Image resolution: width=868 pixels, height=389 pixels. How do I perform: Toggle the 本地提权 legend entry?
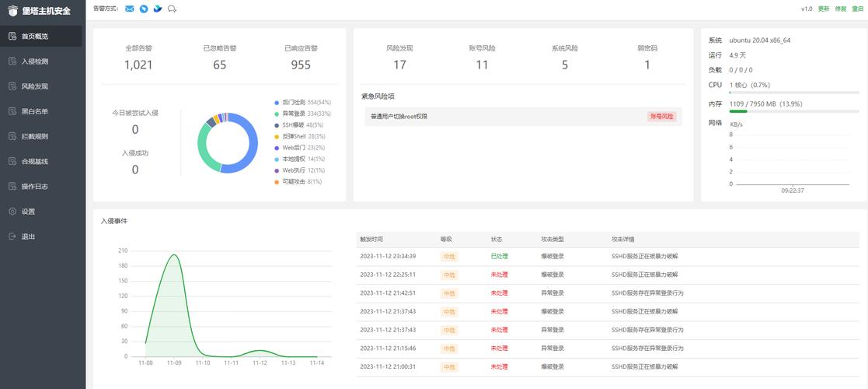point(300,159)
